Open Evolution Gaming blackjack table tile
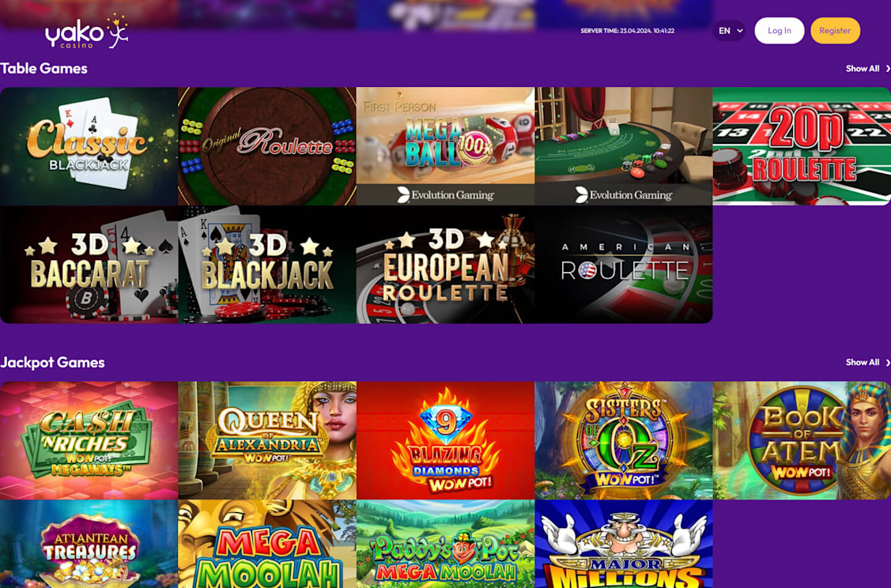The width and height of the screenshot is (891, 588). pos(623,146)
